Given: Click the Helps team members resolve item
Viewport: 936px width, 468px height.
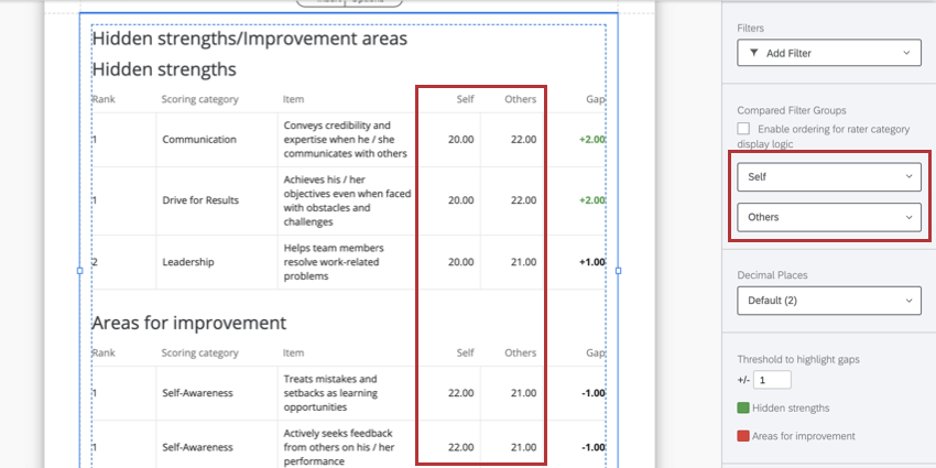Looking at the screenshot, I should pyautogui.click(x=334, y=262).
